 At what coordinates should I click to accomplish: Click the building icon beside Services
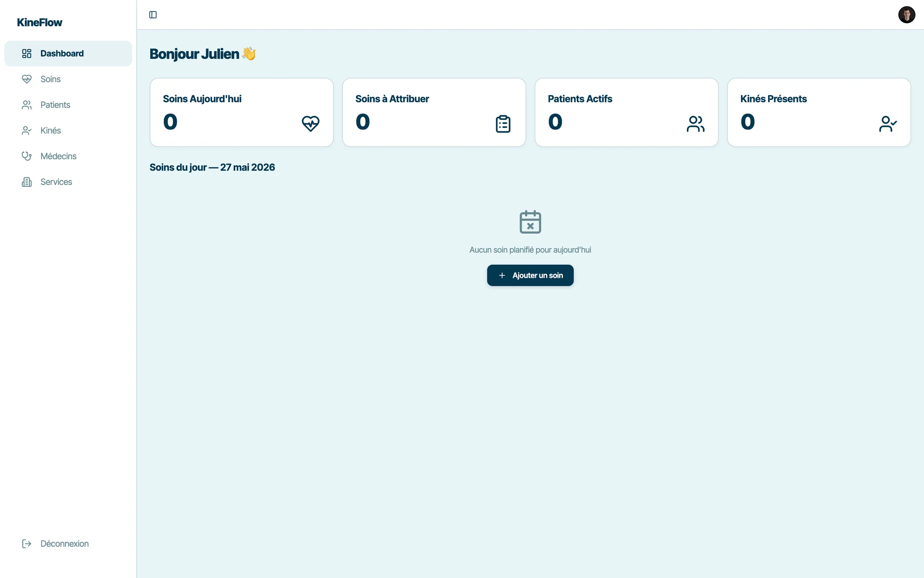click(x=27, y=182)
